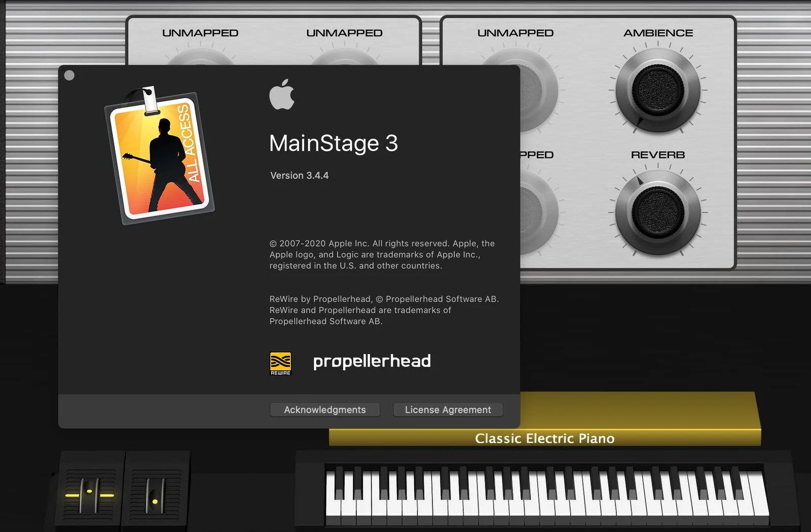This screenshot has width=811, height=532.
Task: Click the MainStage All Access badge icon
Action: point(159,155)
